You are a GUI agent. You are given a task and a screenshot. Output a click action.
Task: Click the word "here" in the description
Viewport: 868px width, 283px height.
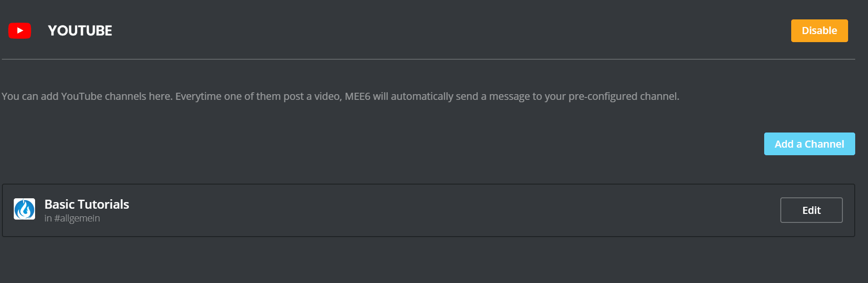pos(159,97)
